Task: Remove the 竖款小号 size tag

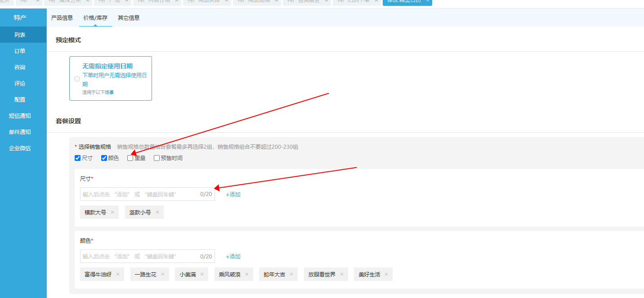Action: pyautogui.click(x=157, y=212)
